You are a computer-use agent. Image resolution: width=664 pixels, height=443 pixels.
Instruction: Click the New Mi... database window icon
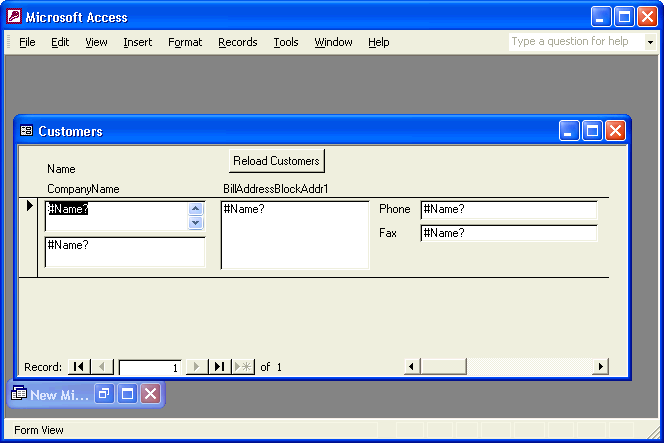coord(19,394)
